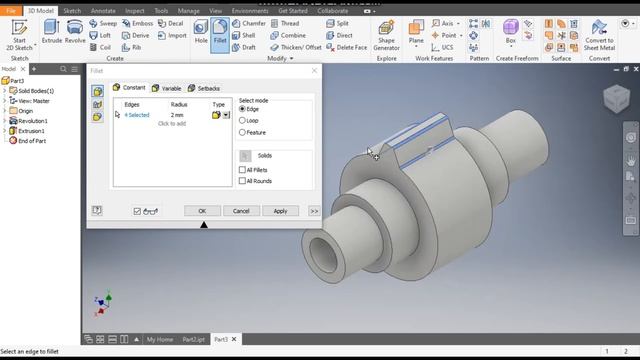Go to My Home tab
Image resolution: width=640 pixels, height=360 pixels.
(160, 339)
